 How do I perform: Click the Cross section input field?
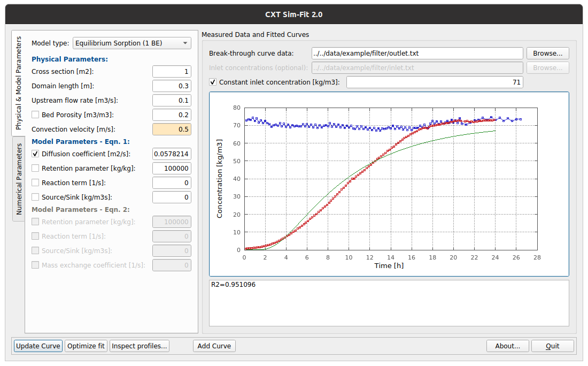(x=172, y=72)
